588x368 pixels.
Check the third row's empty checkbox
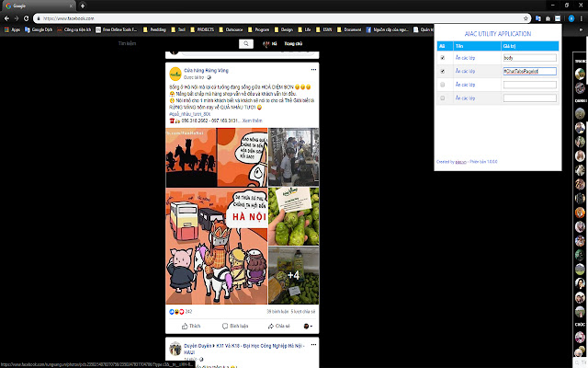point(443,85)
